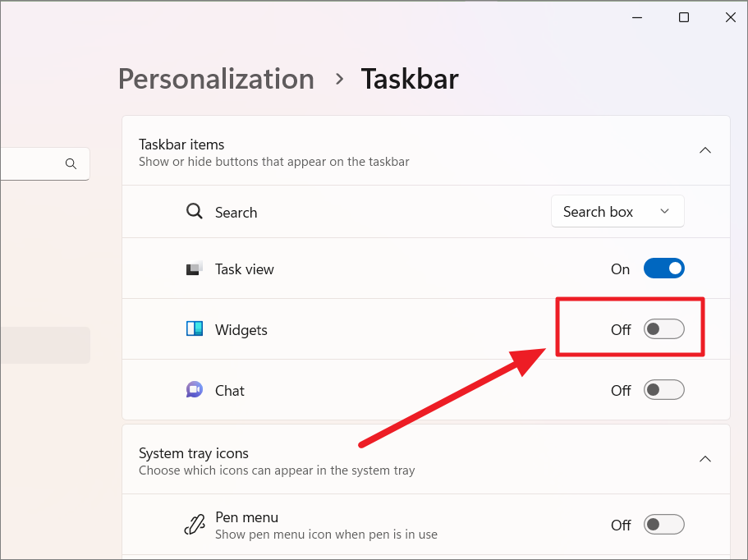Screen dimensions: 748x560
Task: Maximize the Settings window
Action: click(x=684, y=17)
